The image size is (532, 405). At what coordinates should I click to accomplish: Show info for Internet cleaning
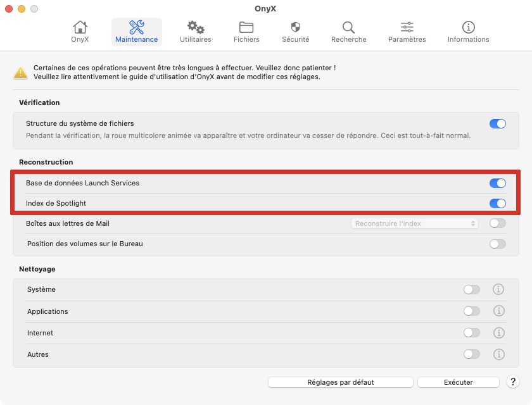pos(498,332)
